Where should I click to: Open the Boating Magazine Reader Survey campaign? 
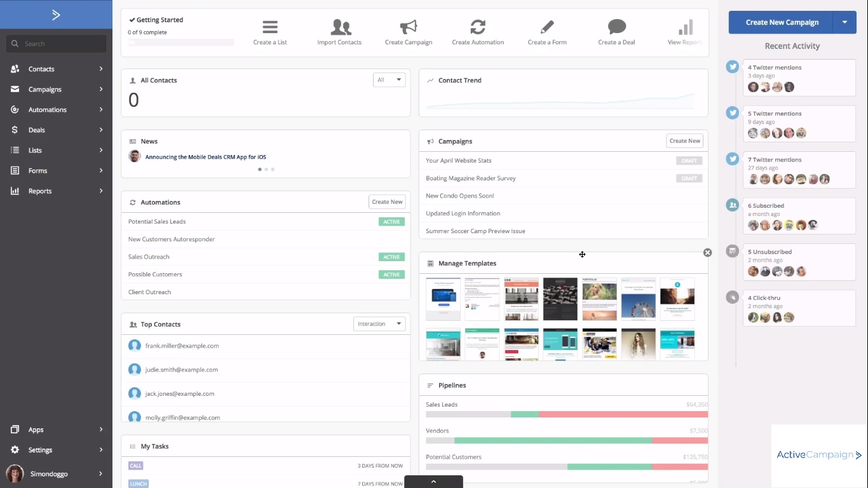point(471,179)
